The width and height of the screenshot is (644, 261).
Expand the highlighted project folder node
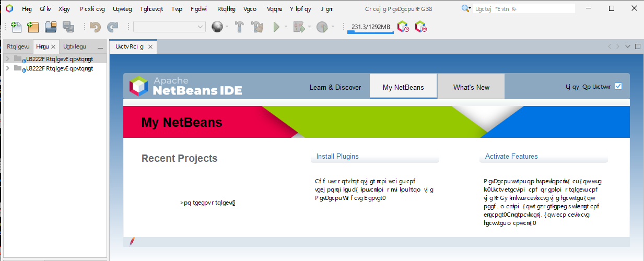8,59
